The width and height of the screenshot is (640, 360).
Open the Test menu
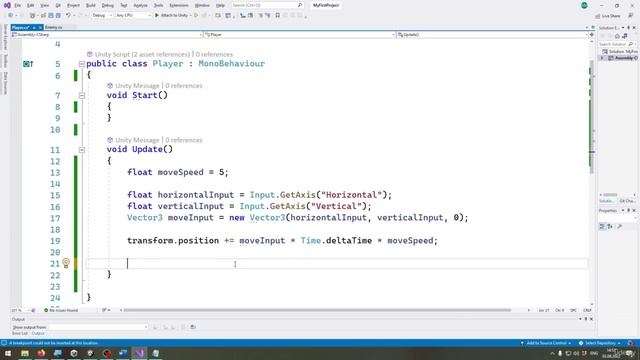(124, 5)
